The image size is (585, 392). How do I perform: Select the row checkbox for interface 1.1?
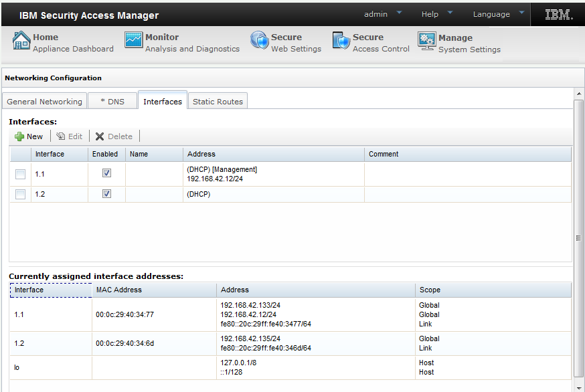18,174
